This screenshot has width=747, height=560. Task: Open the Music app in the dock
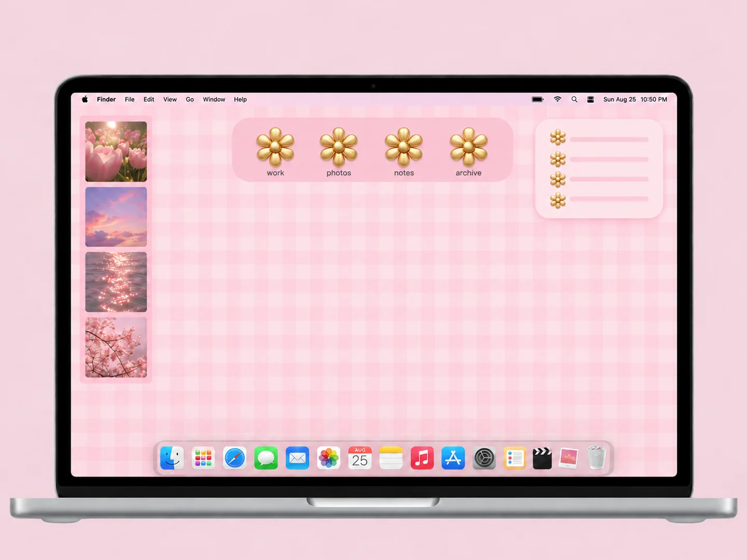tap(422, 458)
